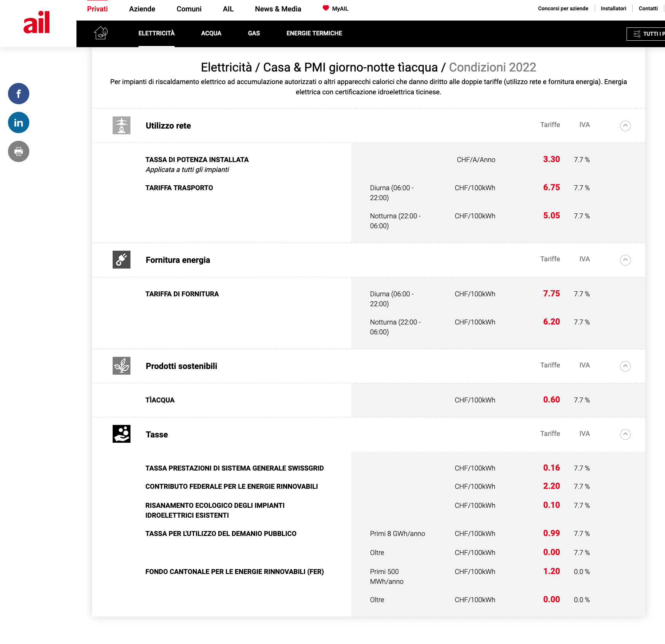
Task: Collapse the Fornitura energia section
Action: pos(625,260)
